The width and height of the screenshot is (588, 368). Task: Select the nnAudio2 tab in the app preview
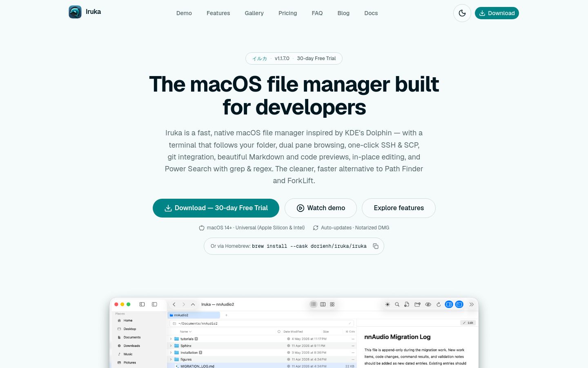click(x=194, y=315)
